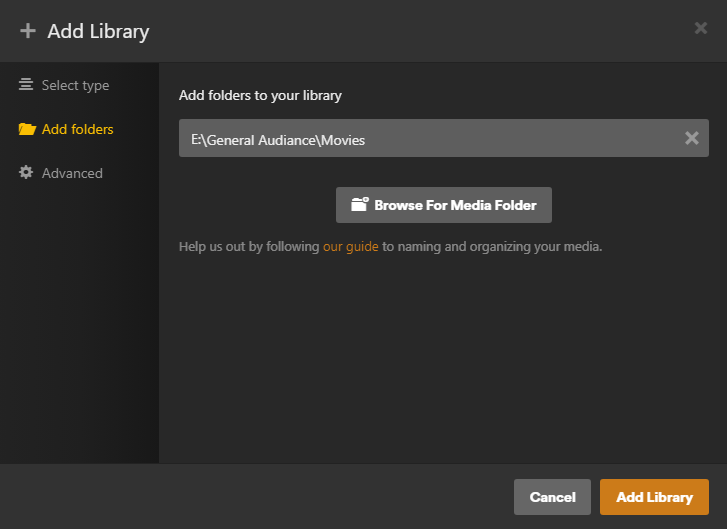This screenshot has height=529, width=727.
Task: Click the Add folders folder icon
Action: (27, 129)
